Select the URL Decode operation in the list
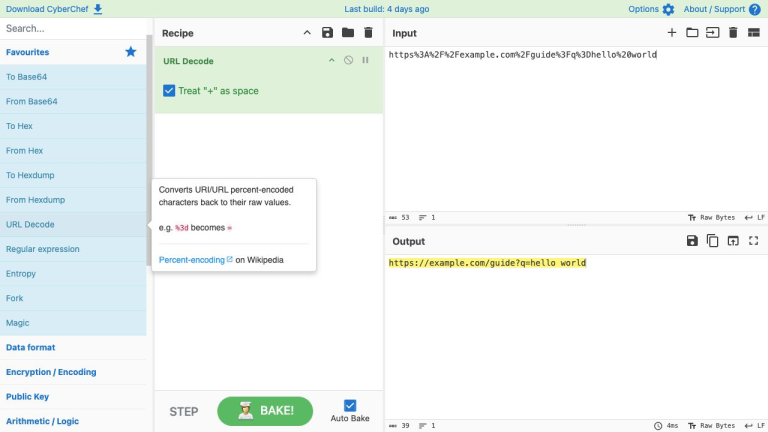This screenshot has width=768, height=432. 73,224
